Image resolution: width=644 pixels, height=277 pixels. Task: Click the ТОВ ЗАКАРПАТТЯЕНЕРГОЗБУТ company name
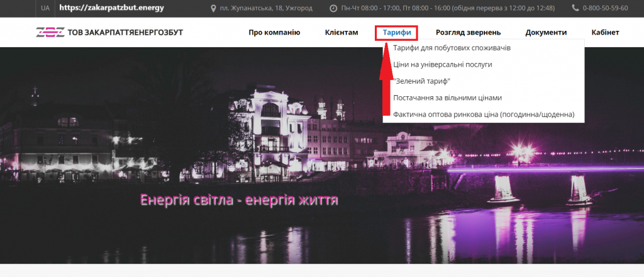[x=130, y=32]
